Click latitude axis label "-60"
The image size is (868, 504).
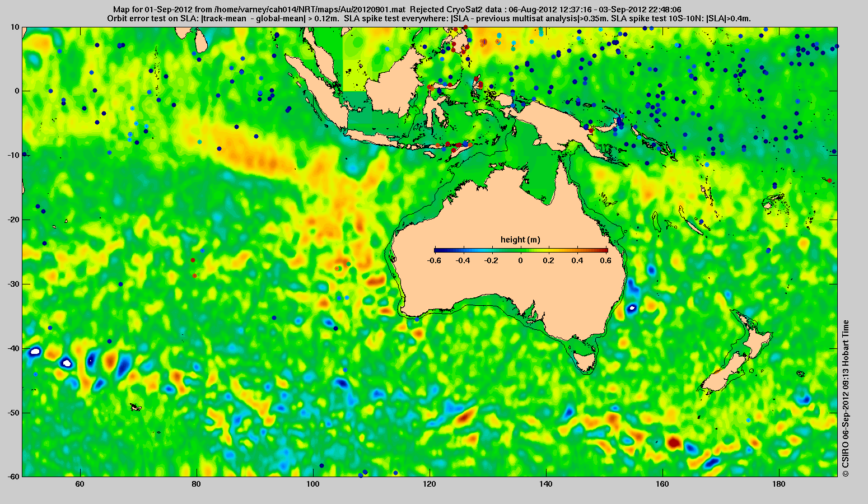coord(13,477)
